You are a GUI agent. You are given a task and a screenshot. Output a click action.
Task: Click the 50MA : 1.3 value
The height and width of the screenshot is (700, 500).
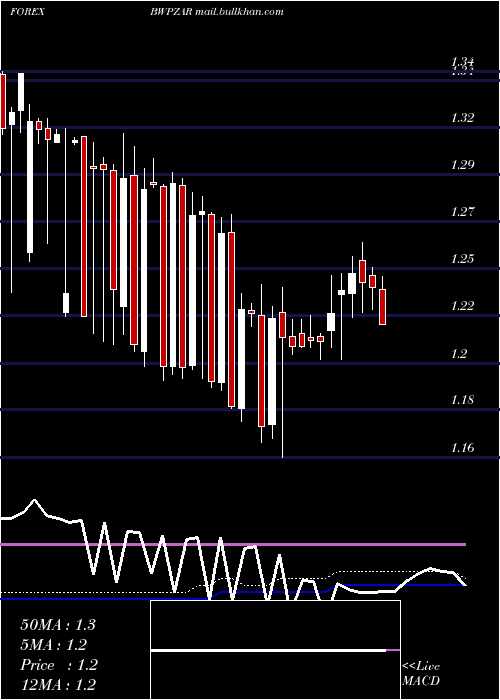tap(58, 625)
